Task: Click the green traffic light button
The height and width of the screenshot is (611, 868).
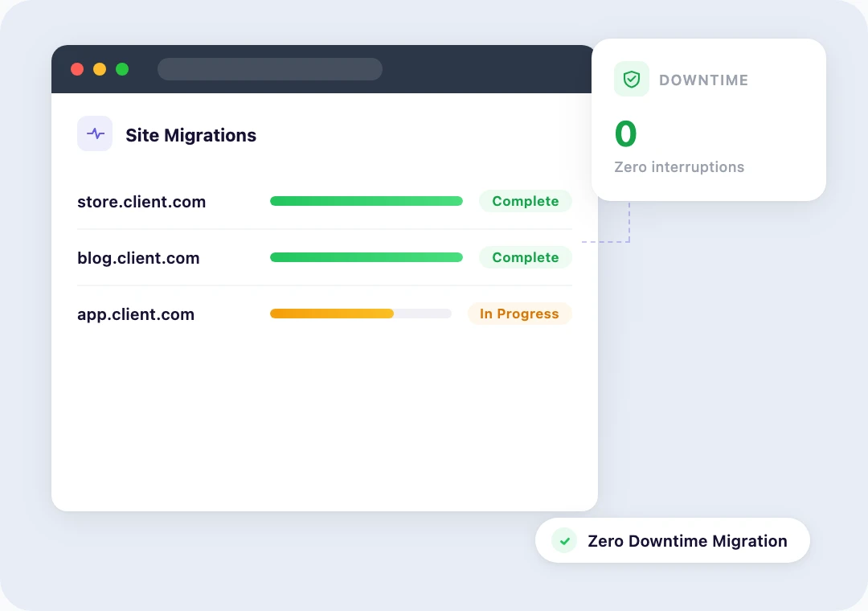Action: (121, 69)
